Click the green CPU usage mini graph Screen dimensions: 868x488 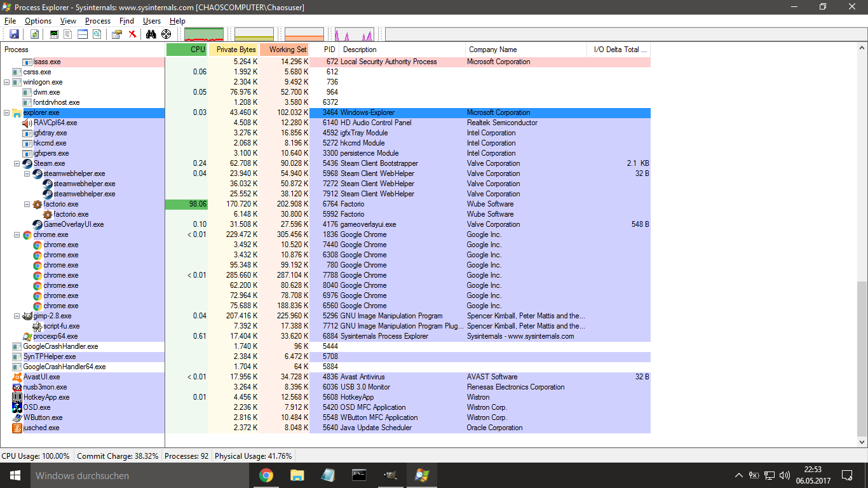[204, 34]
